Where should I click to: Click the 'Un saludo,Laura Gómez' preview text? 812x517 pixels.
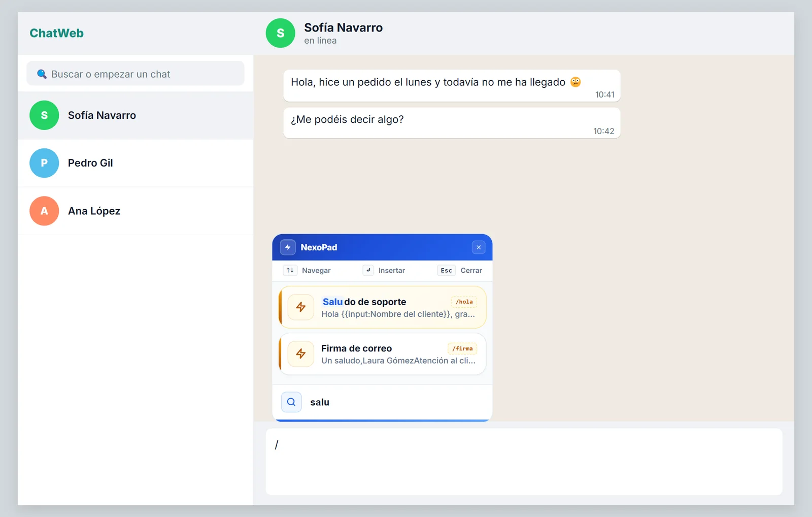(398, 361)
